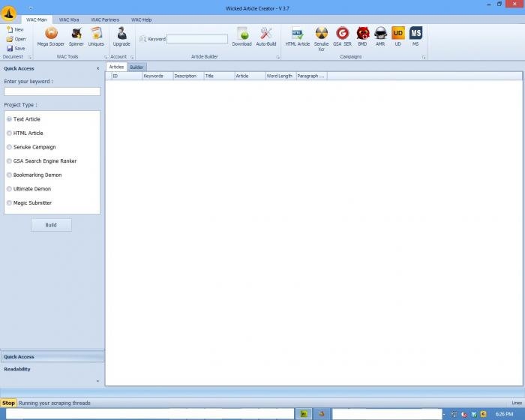The height and width of the screenshot is (420, 525).
Task: Open the Senuke Xcr campaign
Action: click(x=321, y=39)
